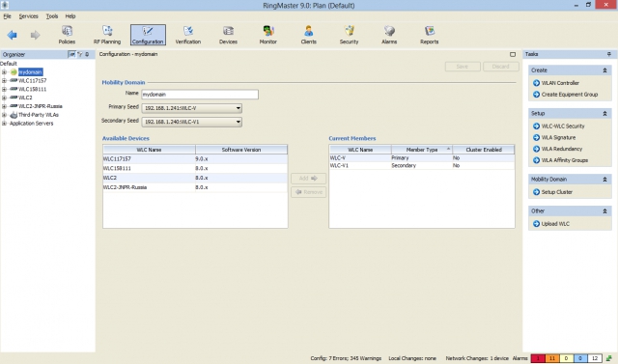Open the File menu
This screenshot has width=618, height=364.
pyautogui.click(x=7, y=16)
